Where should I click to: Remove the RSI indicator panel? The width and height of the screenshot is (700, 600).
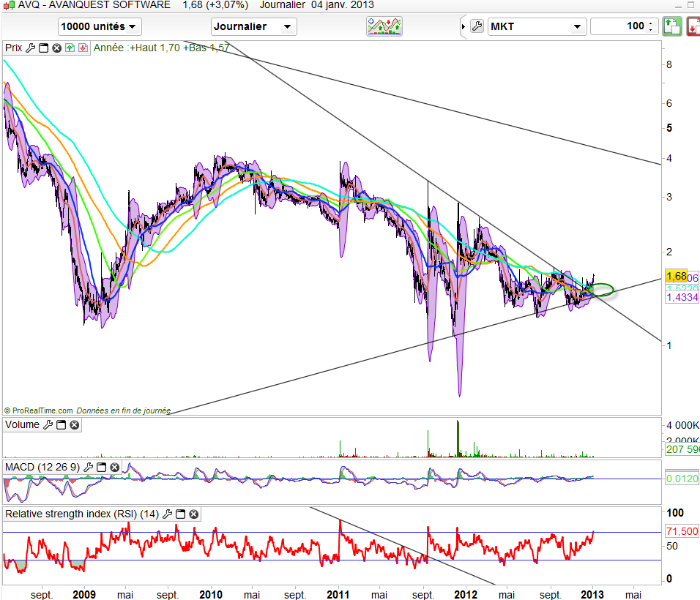[194, 514]
